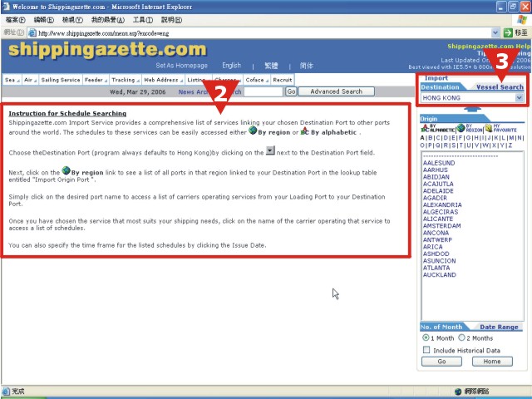
Task: Click the globe icon beside 'By region or' in first paragraph
Action: tap(253, 131)
